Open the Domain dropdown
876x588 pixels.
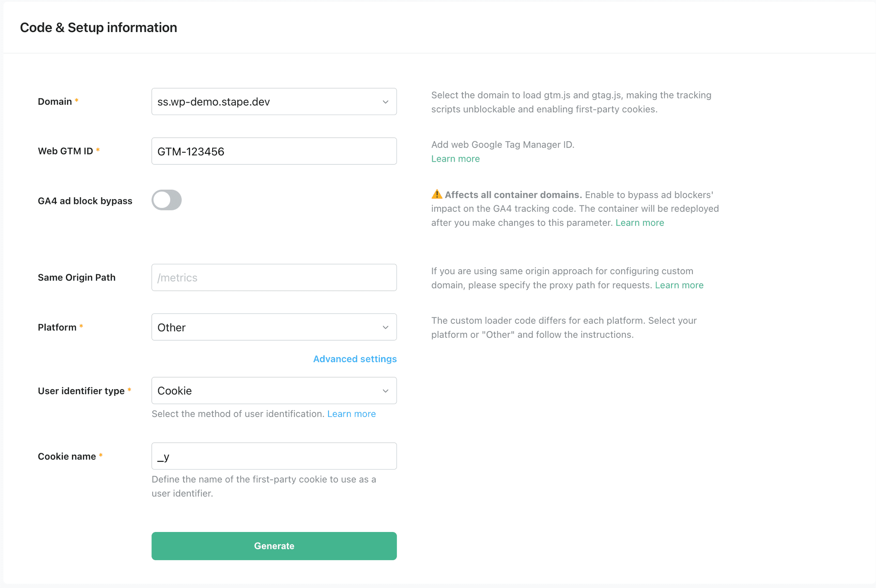tap(274, 101)
